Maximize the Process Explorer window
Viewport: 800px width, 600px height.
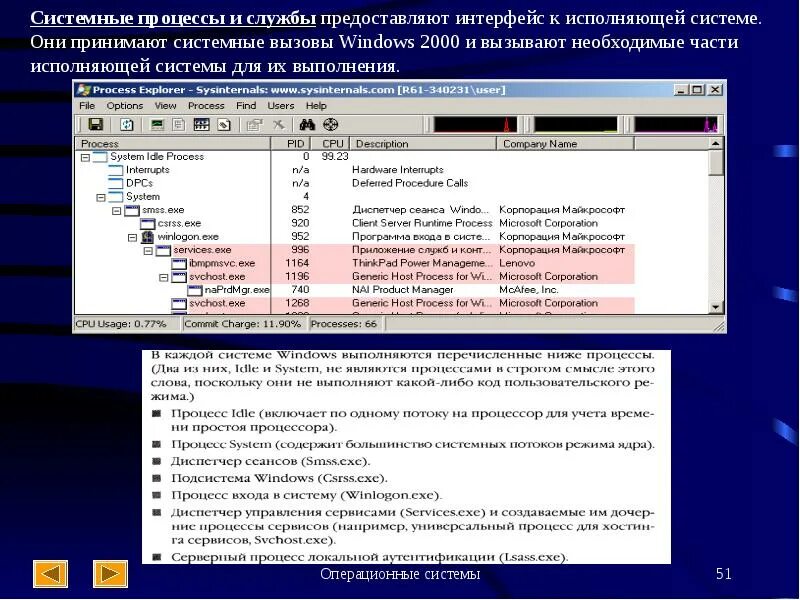click(x=696, y=90)
